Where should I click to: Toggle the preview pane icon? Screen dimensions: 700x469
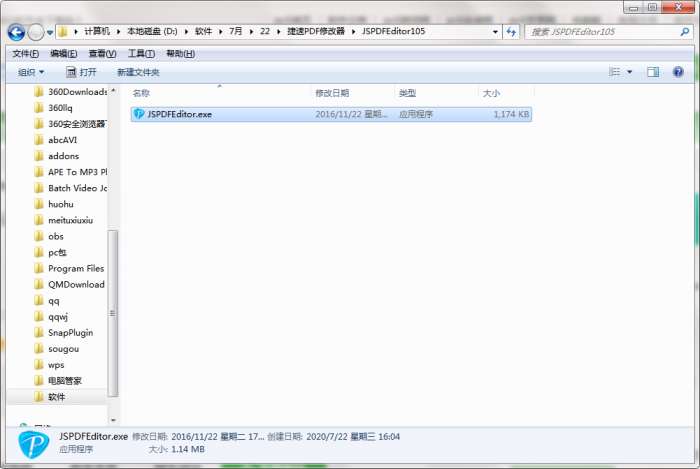click(x=653, y=72)
